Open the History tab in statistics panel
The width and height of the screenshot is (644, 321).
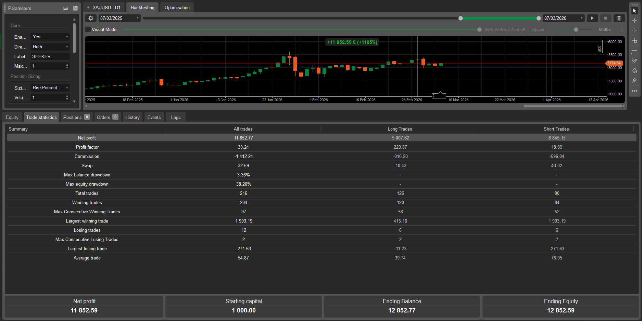(132, 117)
